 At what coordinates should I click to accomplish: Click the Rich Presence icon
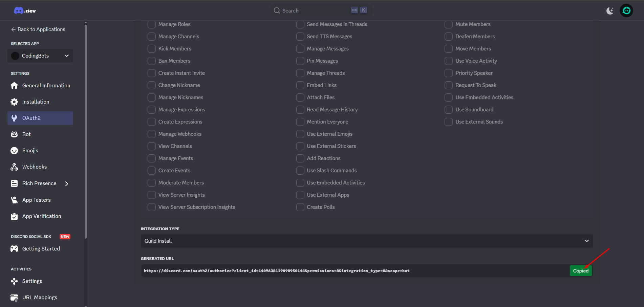click(x=14, y=183)
